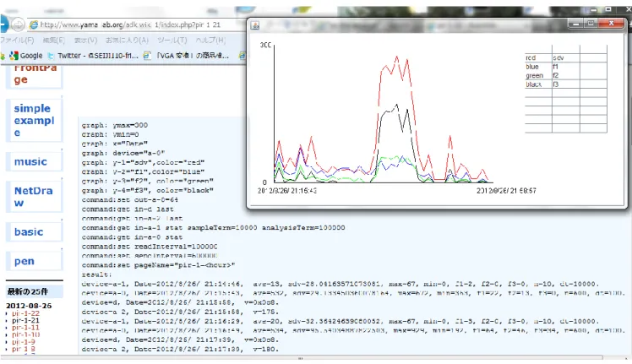The height and width of the screenshot is (364, 632).
Task: Click the 300 y-axis maximum label
Action: (265, 45)
